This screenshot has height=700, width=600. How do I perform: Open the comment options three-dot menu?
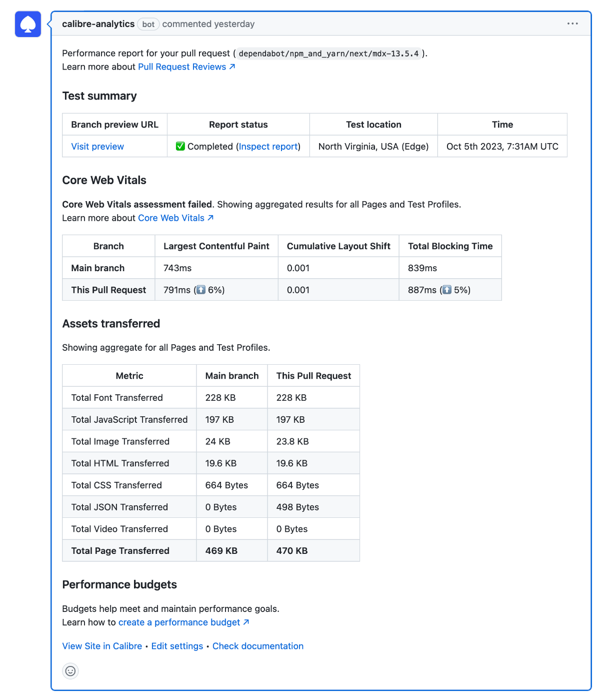click(x=573, y=24)
